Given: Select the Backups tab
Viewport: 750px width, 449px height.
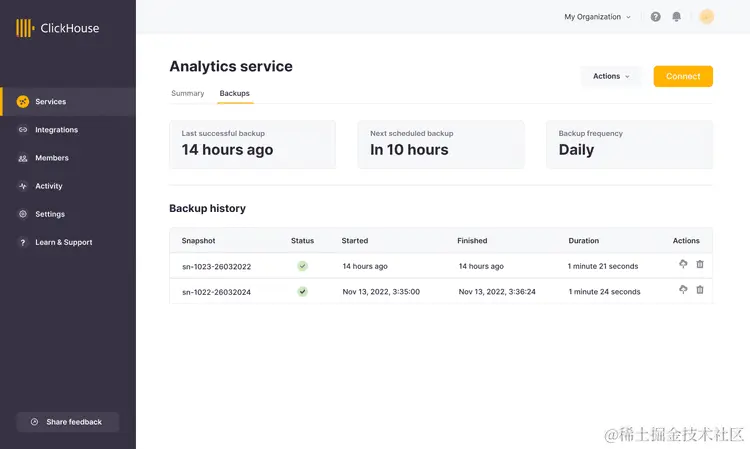Looking at the screenshot, I should 235,93.
